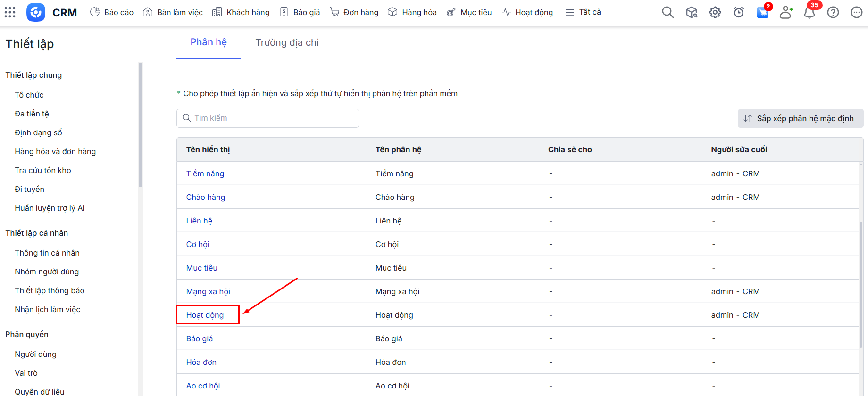The width and height of the screenshot is (868, 396).
Task: Open the help question mark icon
Action: pyautogui.click(x=833, y=12)
